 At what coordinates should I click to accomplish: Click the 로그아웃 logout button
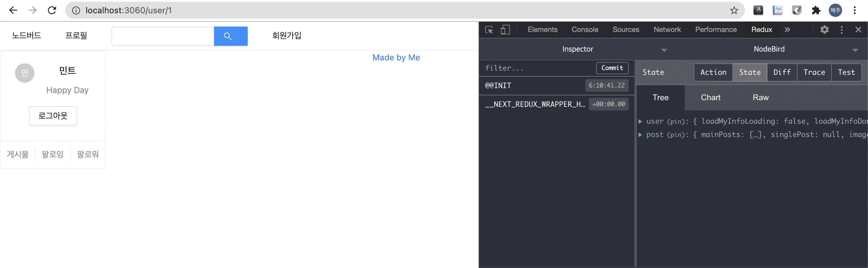coord(53,116)
